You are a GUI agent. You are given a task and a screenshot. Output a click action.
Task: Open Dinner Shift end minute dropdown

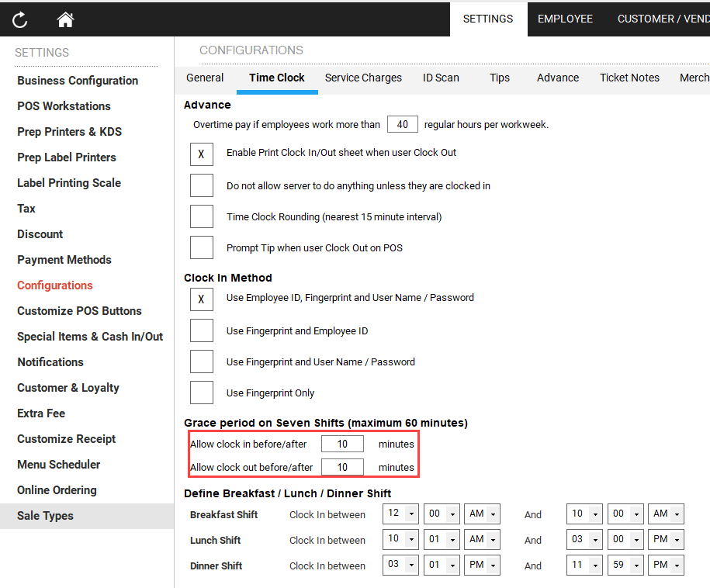pyautogui.click(x=625, y=566)
